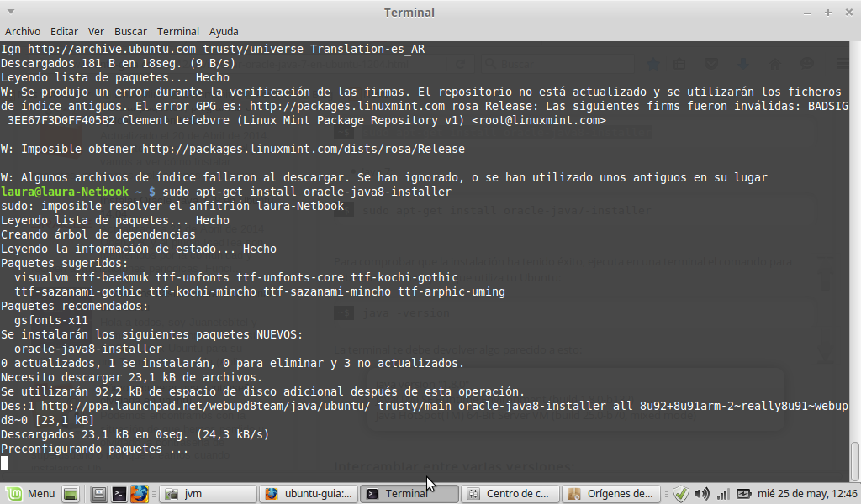
Task: Launch Terminal from the panel quick launcher
Action: tap(119, 493)
